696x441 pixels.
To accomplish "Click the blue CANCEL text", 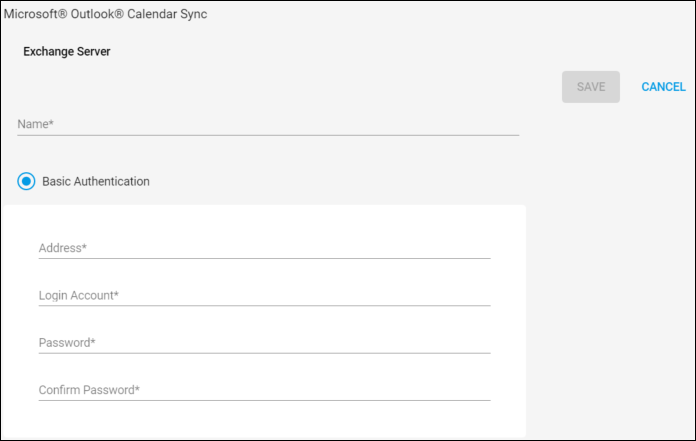I will [x=664, y=87].
